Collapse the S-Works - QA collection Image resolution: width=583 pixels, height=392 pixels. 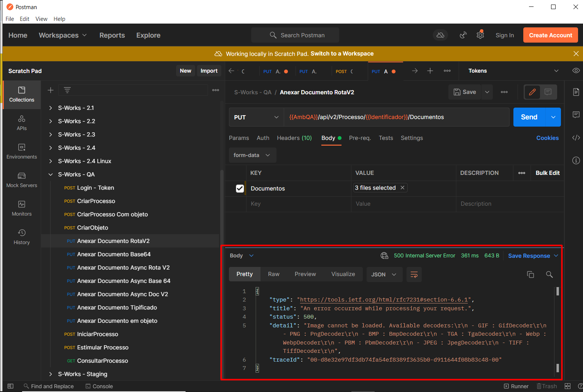51,175
